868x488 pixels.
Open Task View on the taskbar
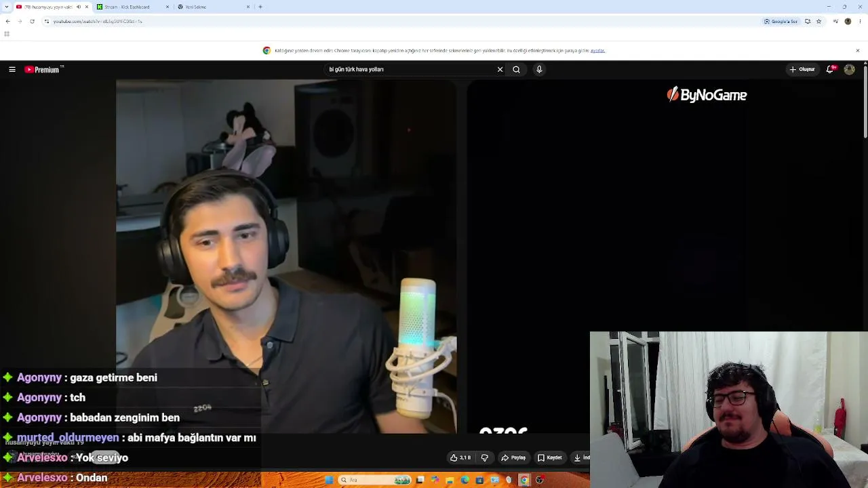point(420,480)
